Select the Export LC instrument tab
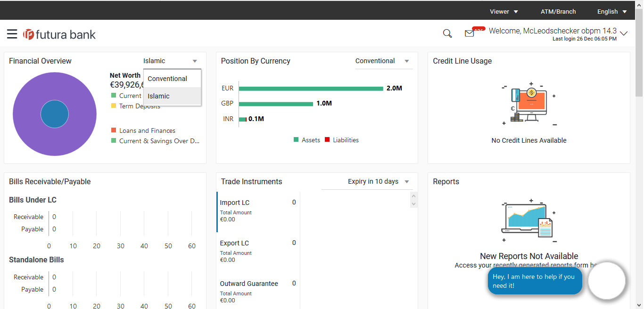Viewport: 644px width, 309px height. tap(258, 252)
